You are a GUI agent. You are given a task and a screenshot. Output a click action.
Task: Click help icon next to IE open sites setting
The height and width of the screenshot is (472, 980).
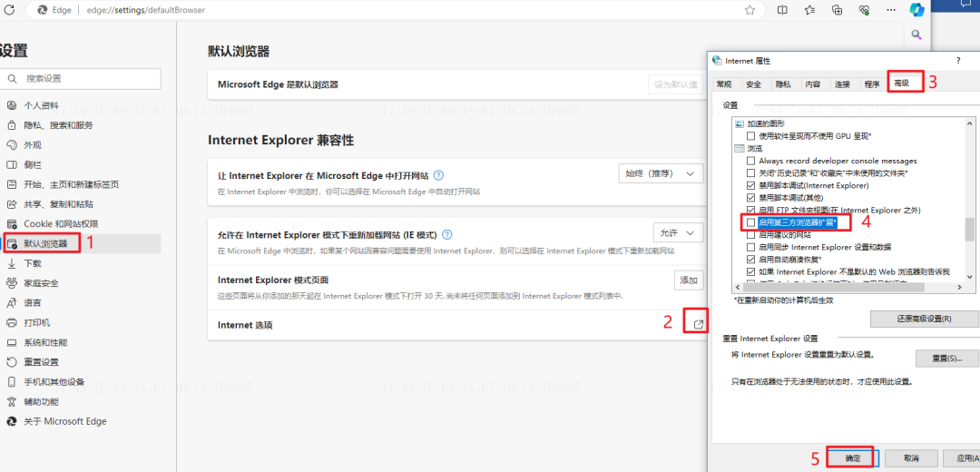pyautogui.click(x=439, y=175)
